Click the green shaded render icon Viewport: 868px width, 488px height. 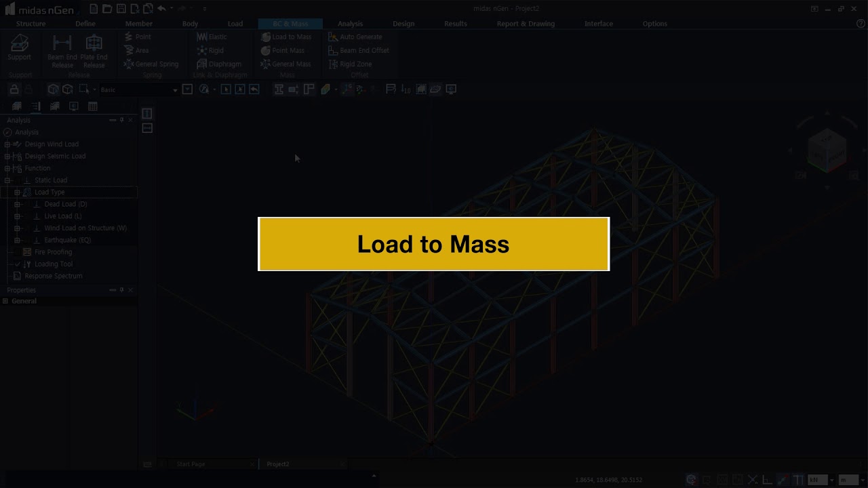point(325,89)
